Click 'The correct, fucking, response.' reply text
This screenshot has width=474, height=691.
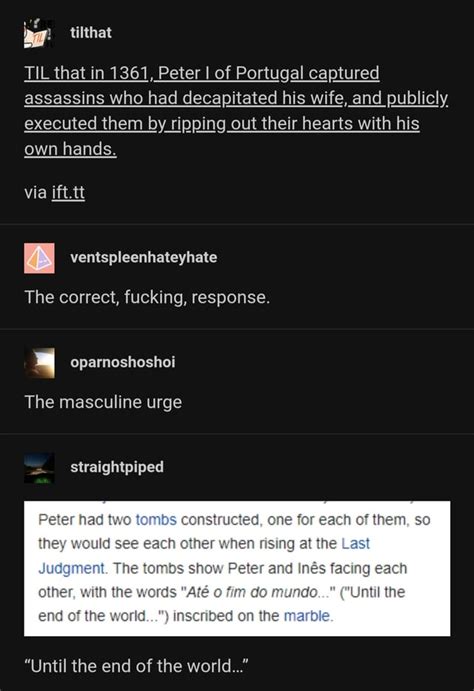point(147,297)
